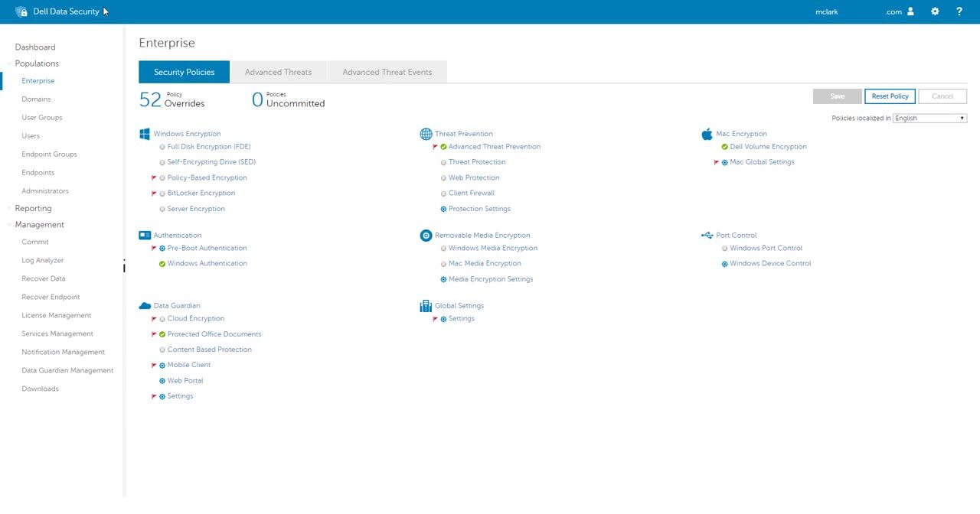Open Administrators under Populations
This screenshot has height=514, width=980.
click(45, 191)
